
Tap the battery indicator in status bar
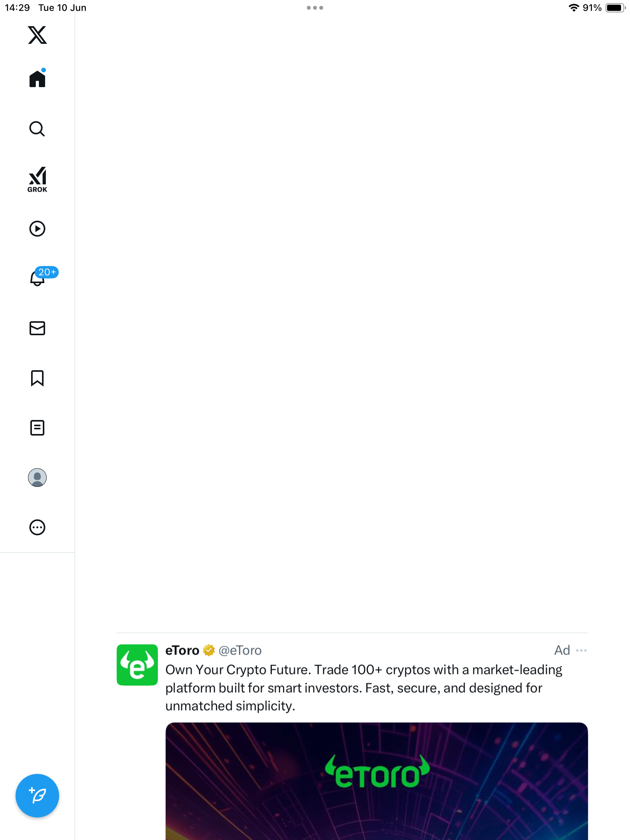point(615,8)
